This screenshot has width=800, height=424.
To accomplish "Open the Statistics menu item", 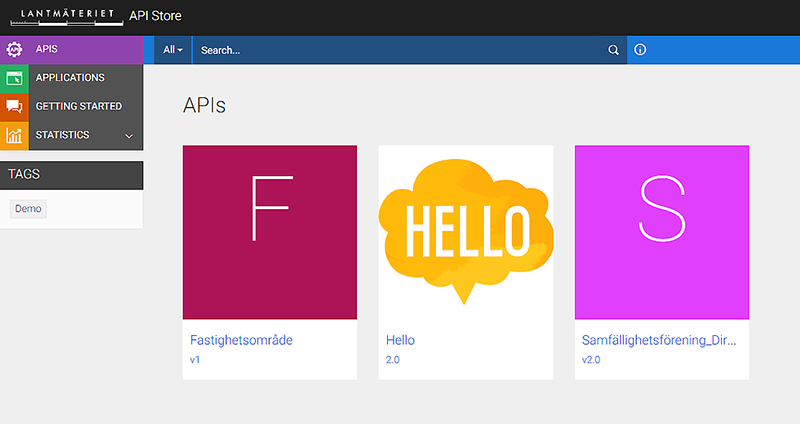I will tap(71, 135).
